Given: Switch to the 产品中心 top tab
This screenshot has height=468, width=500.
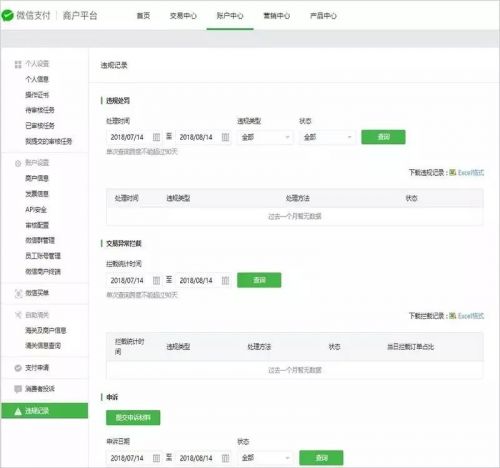Looking at the screenshot, I should click(323, 16).
